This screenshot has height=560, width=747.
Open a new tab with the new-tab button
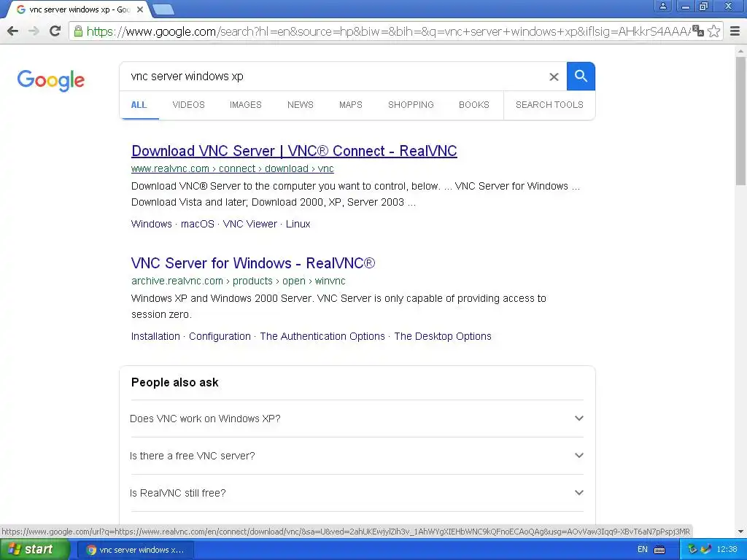[x=163, y=9]
